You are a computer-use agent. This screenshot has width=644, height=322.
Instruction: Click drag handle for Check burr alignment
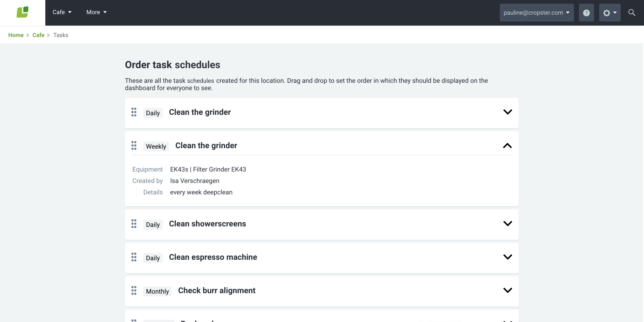(134, 290)
